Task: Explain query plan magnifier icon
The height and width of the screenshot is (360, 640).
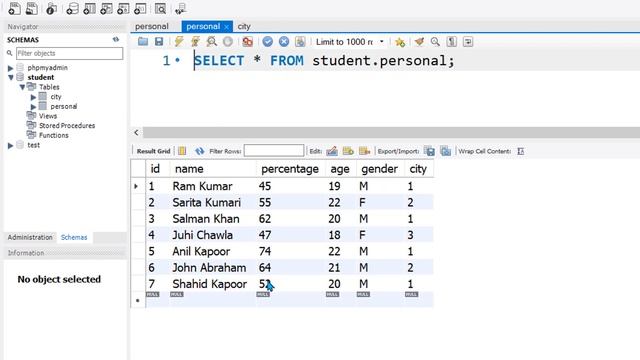Action: [x=211, y=42]
